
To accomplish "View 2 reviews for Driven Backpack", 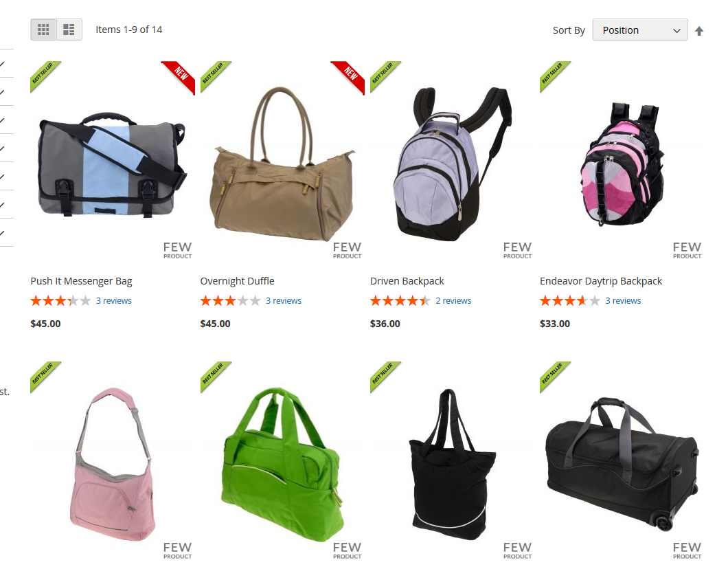I will point(453,300).
